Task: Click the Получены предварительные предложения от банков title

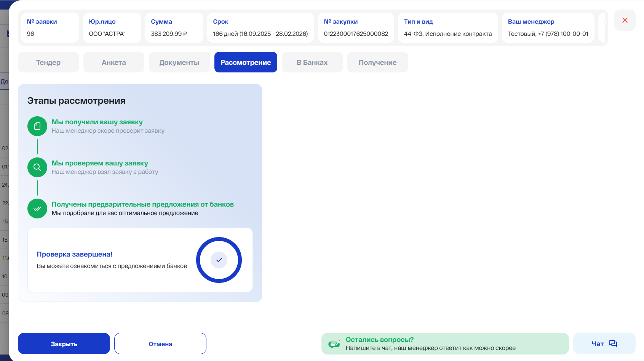Action: 143,204
